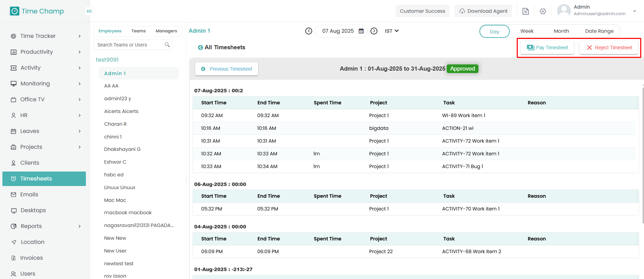The width and height of the screenshot is (644, 279).
Task: Click Emails envelope sidebar icon
Action: click(13, 195)
